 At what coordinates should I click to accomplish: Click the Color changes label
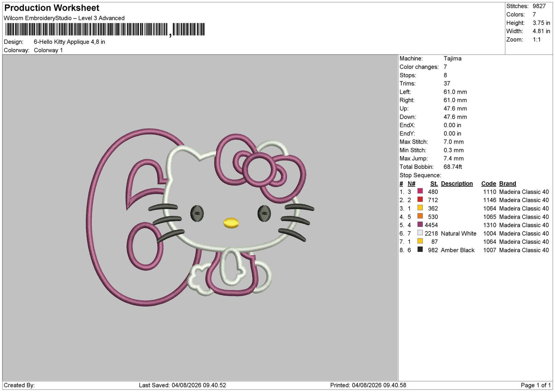click(x=419, y=67)
